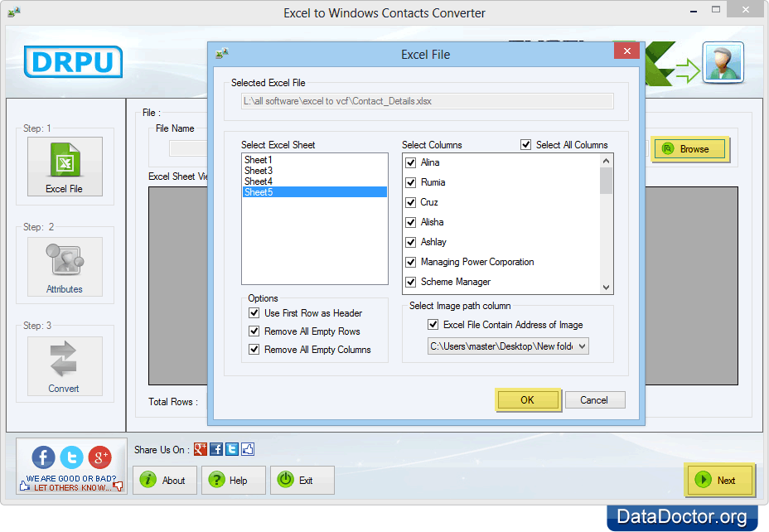The image size is (769, 532).
Task: Click the columns list scroll down arrow
Action: click(x=607, y=288)
